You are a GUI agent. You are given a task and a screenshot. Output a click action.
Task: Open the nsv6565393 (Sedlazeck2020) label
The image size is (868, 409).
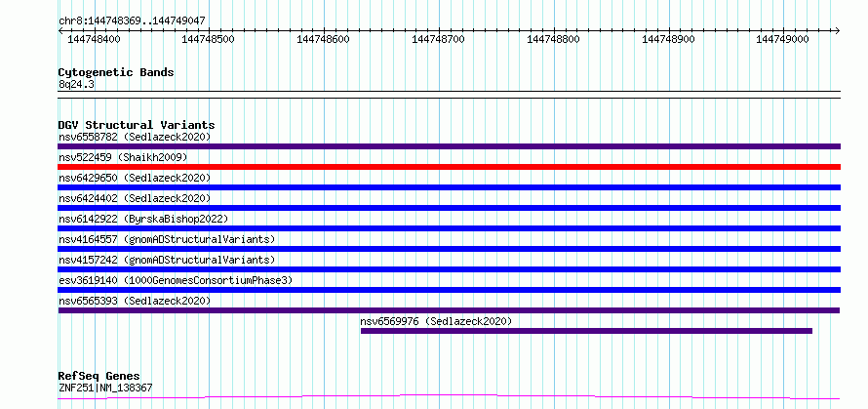pyautogui.click(x=135, y=301)
